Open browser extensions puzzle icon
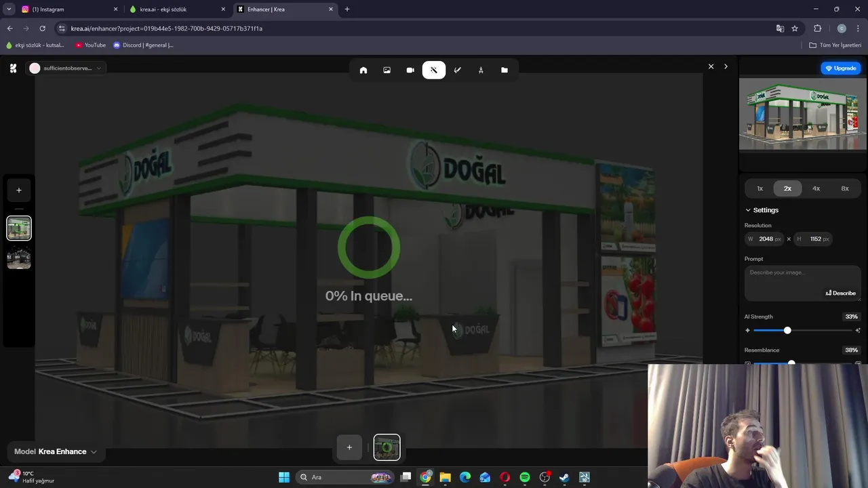868x488 pixels. (817, 28)
